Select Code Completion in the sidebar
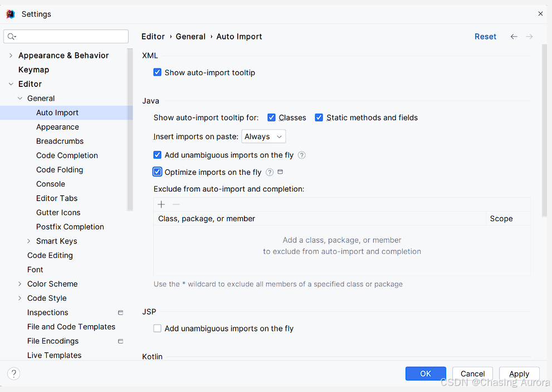This screenshot has height=392, width=552. pos(67,155)
